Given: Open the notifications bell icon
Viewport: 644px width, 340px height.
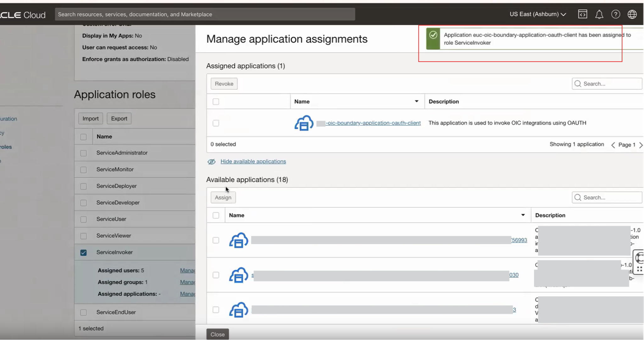Looking at the screenshot, I should pos(599,14).
